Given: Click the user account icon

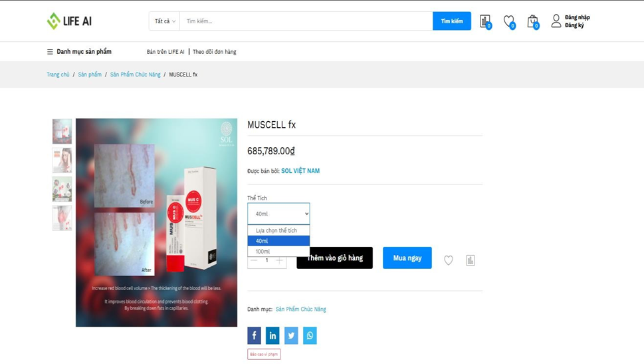Looking at the screenshot, I should pos(556,21).
